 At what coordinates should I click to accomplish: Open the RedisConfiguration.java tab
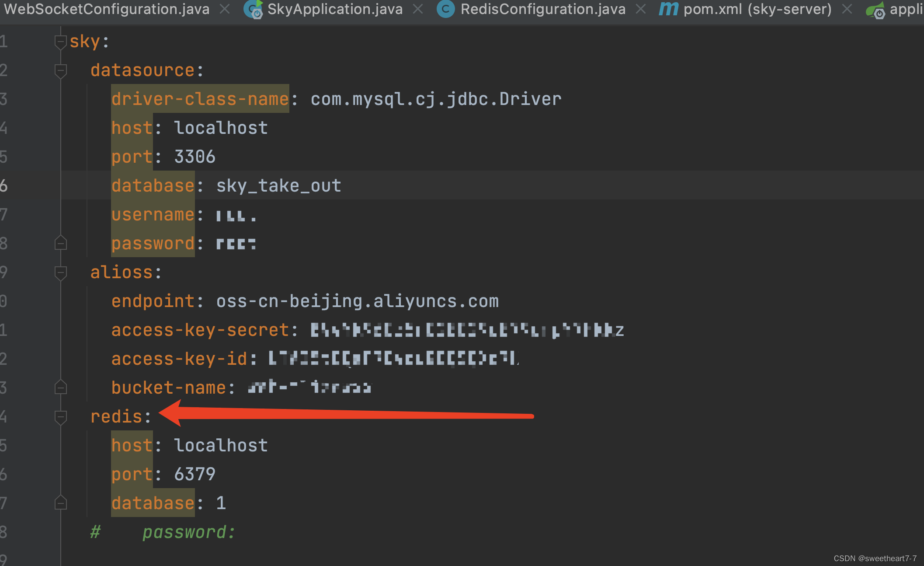(x=543, y=9)
